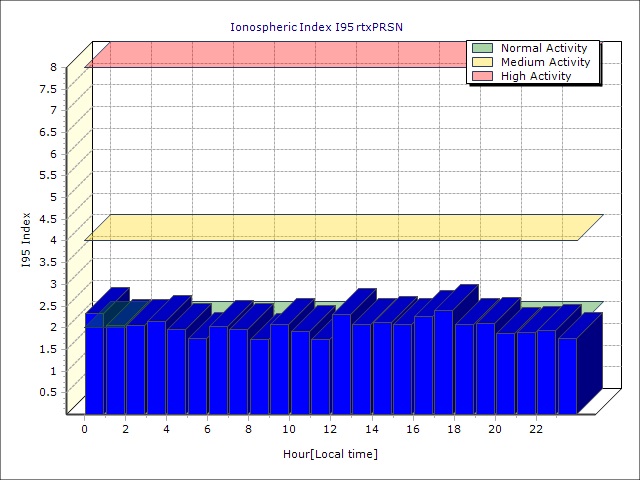
Task: Click the x-axis tick label '22'
Action: [535, 428]
